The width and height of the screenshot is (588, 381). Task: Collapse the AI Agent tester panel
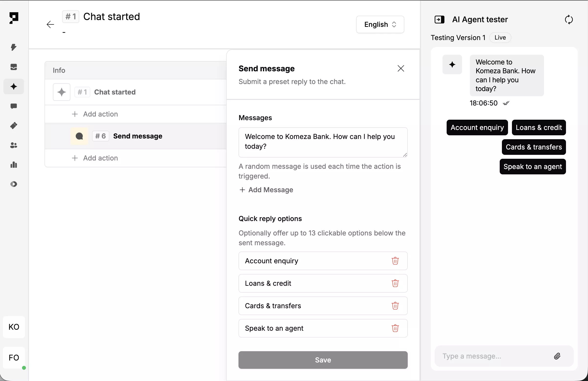439,20
